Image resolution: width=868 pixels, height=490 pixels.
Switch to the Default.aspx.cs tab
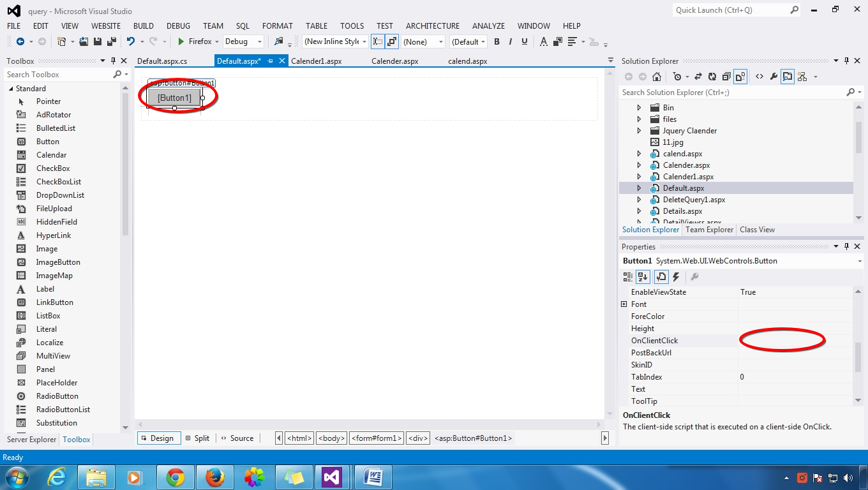(x=163, y=61)
